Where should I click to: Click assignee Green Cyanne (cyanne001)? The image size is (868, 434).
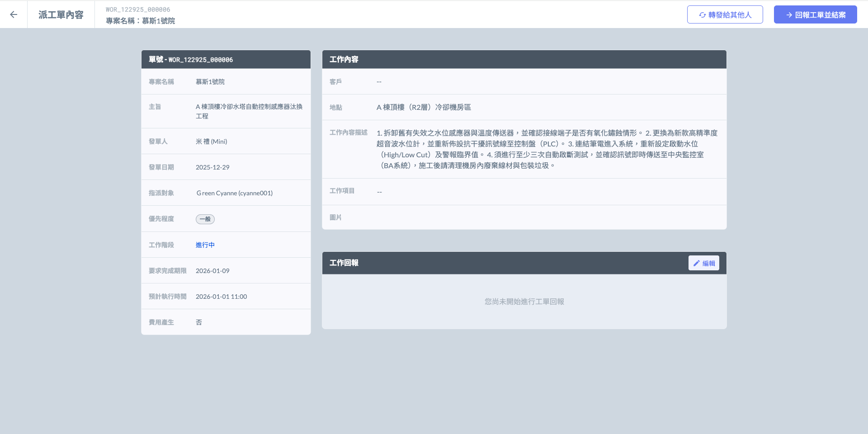(x=234, y=193)
